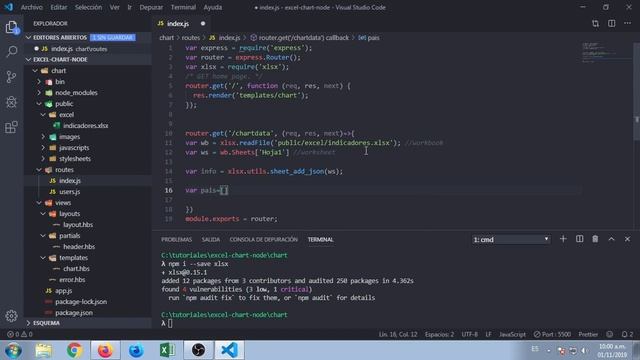Screen dimensions: 640x360
Task: Click Port : 5500 in status bar
Action: point(552,334)
